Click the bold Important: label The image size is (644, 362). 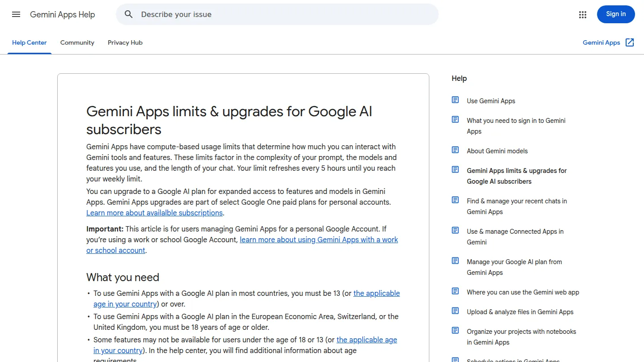click(x=105, y=229)
